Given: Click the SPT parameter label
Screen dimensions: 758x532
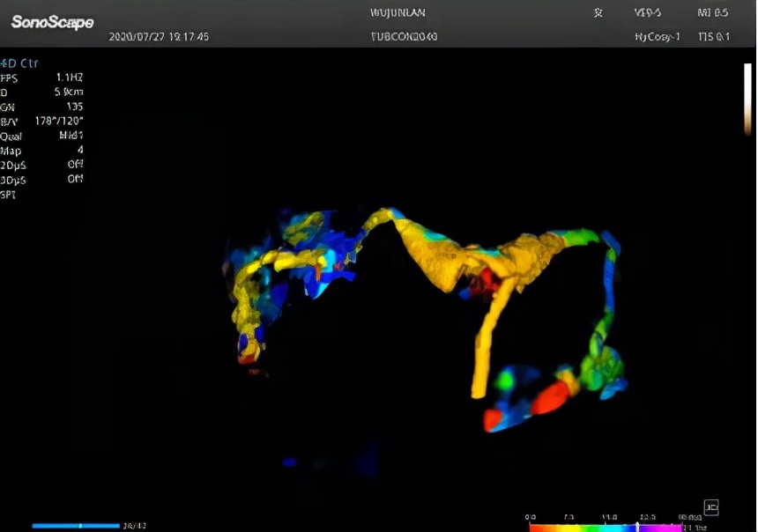Looking at the screenshot, I should coord(8,195).
